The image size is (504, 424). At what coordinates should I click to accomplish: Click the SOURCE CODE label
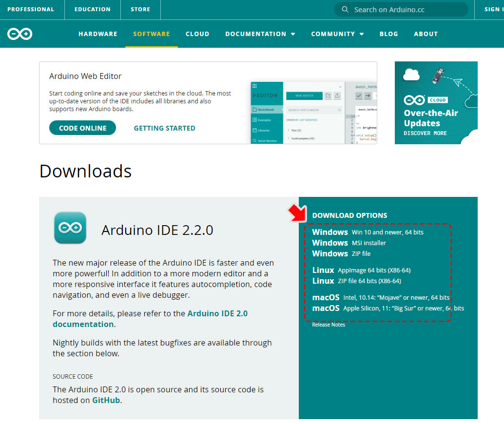coord(73,376)
